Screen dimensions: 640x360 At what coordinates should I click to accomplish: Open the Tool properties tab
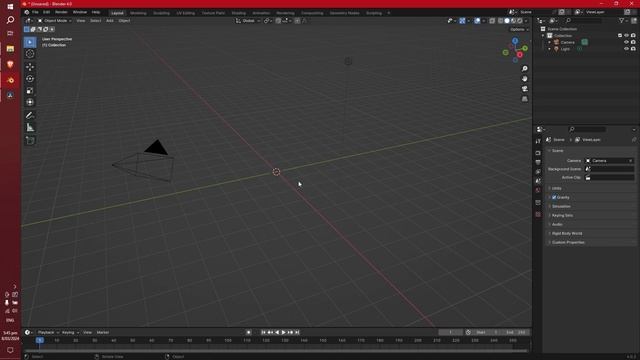point(538,141)
